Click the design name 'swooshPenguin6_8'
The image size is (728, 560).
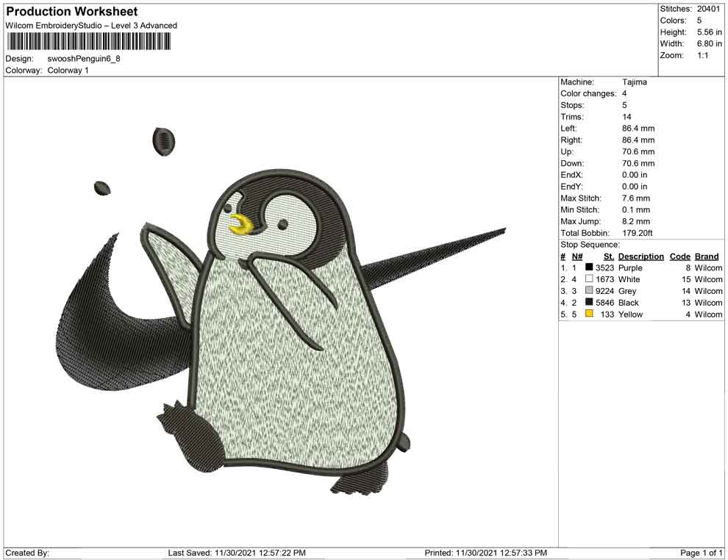point(84,59)
